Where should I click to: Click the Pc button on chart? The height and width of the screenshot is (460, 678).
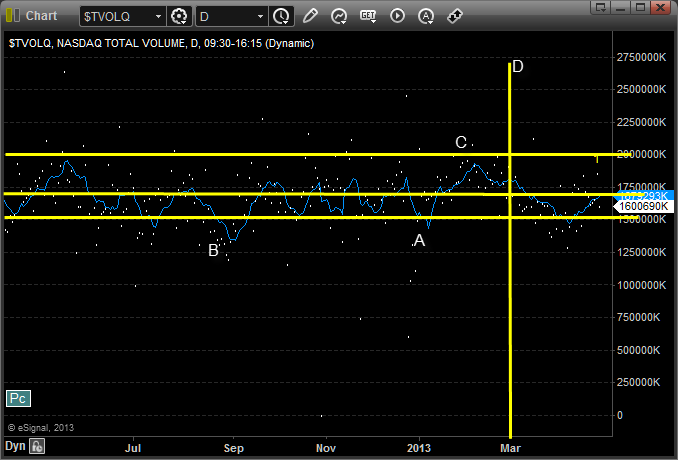18,398
